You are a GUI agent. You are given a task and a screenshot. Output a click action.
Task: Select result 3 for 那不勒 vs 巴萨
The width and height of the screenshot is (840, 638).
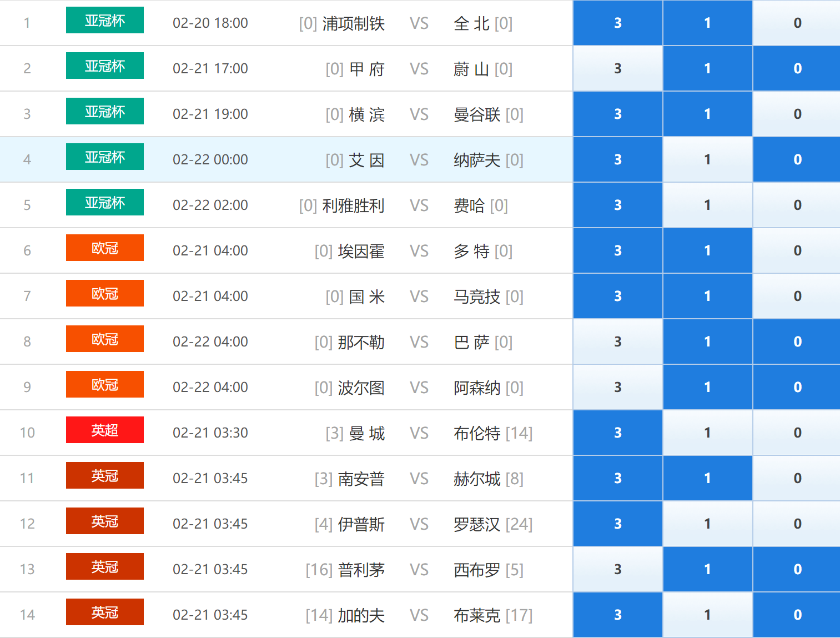point(618,341)
